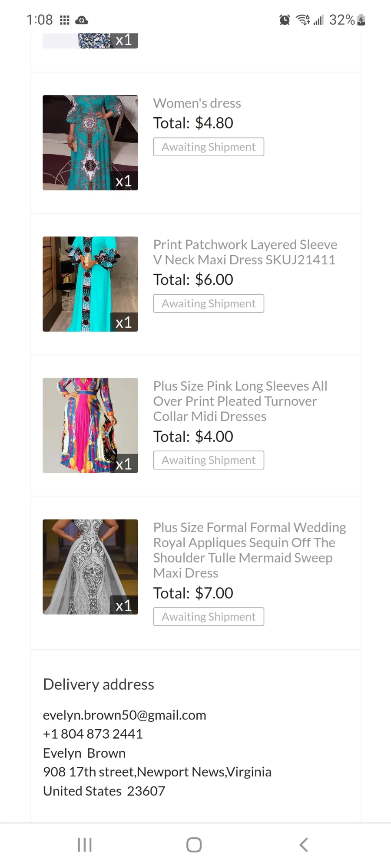Viewport: 391px width, 868px height.
Task: Open the Women's dress product thumbnail
Action: pos(90,142)
